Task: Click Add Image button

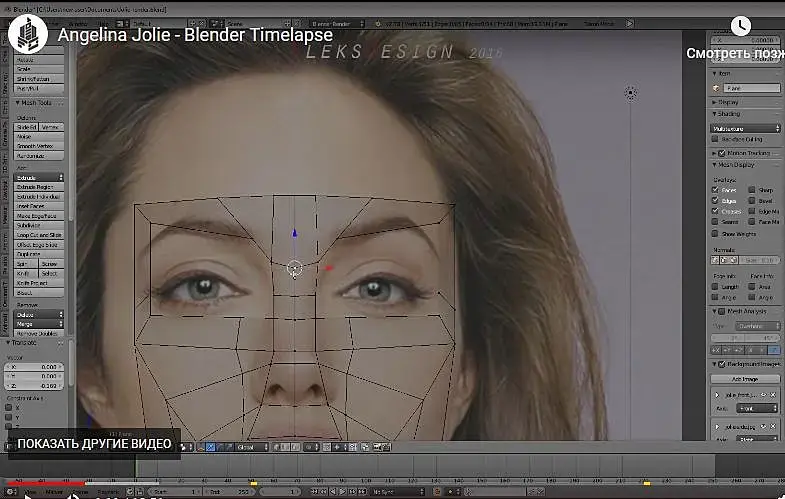Action: [745, 379]
